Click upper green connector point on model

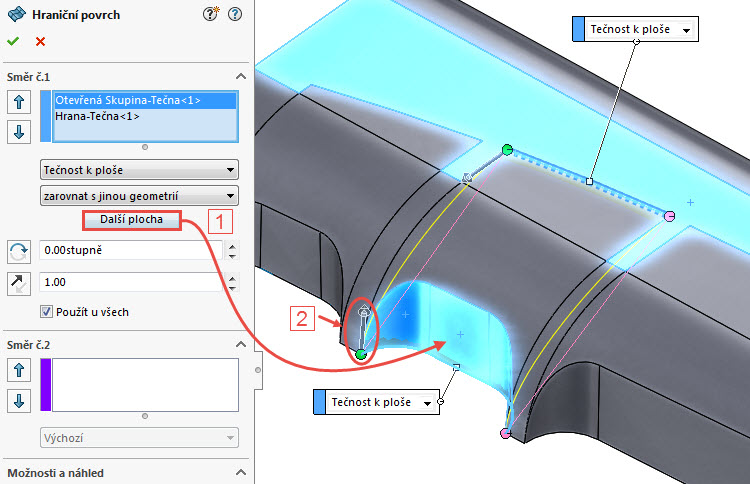pyautogui.click(x=507, y=150)
